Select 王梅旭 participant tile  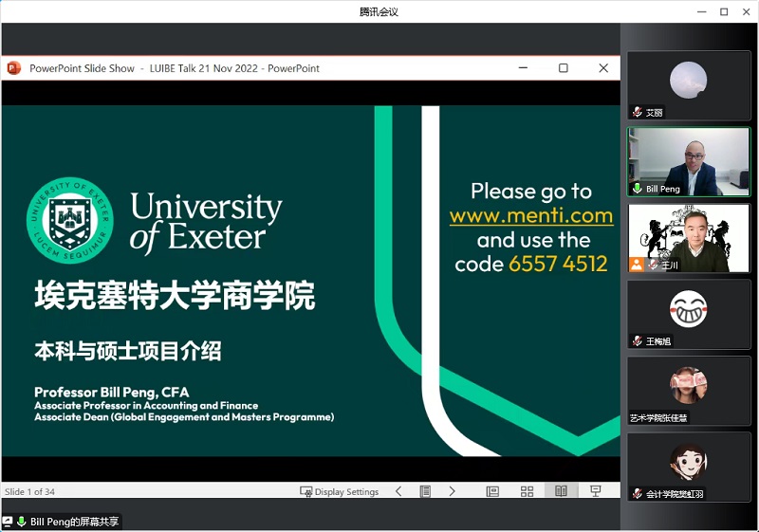click(688, 313)
